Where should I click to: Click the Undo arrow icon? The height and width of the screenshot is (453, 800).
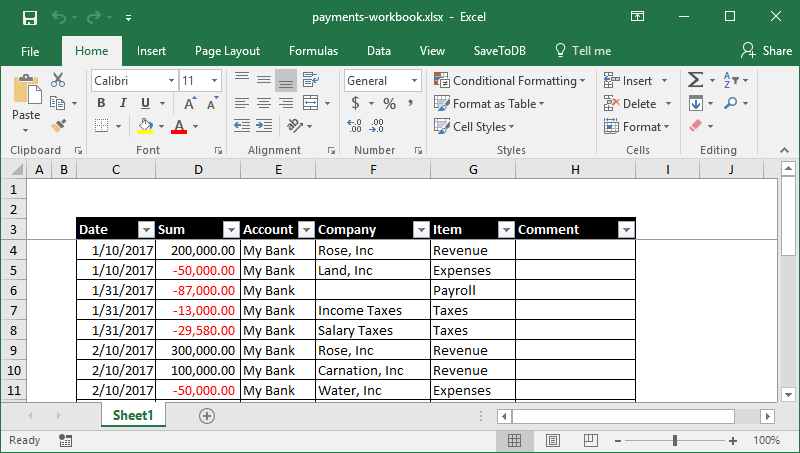pyautogui.click(x=59, y=17)
